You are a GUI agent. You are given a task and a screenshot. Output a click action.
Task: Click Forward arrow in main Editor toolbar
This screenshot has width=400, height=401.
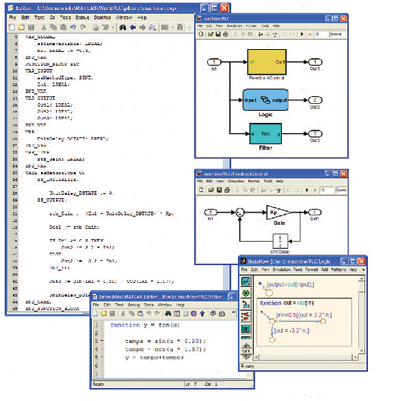[x=142, y=27]
